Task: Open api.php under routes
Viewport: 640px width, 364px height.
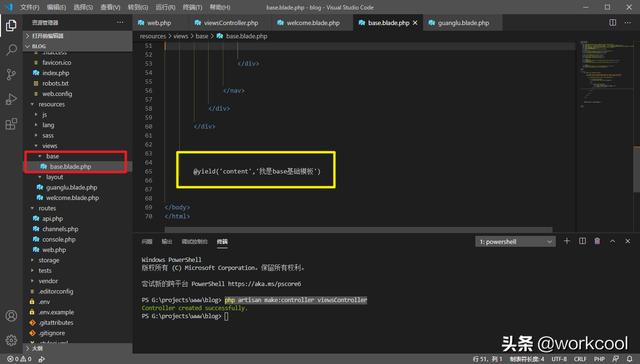Action: click(x=52, y=218)
